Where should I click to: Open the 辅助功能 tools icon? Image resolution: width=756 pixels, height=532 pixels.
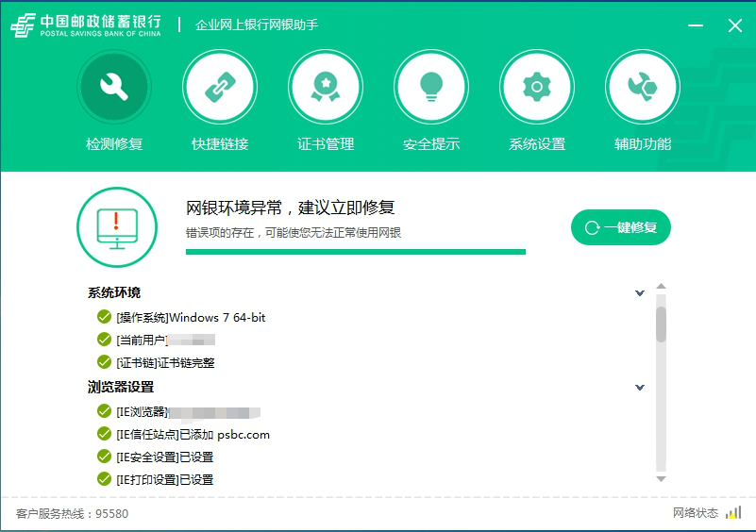click(x=642, y=87)
